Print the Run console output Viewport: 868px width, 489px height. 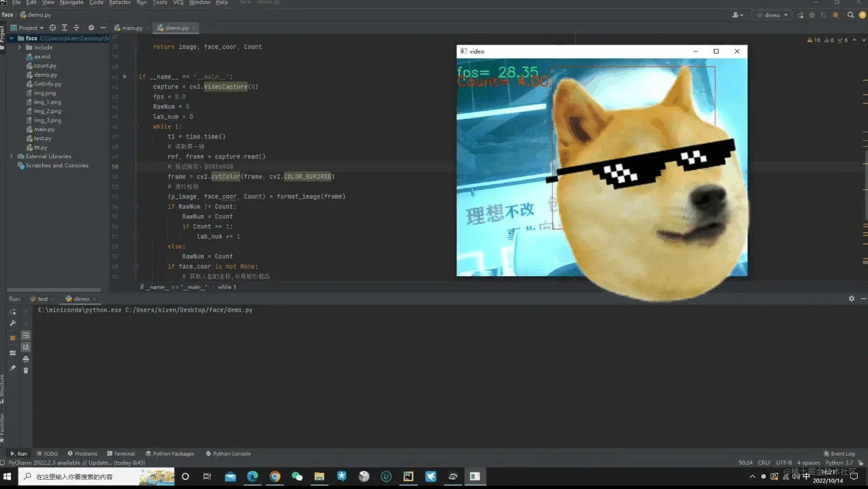point(26,359)
